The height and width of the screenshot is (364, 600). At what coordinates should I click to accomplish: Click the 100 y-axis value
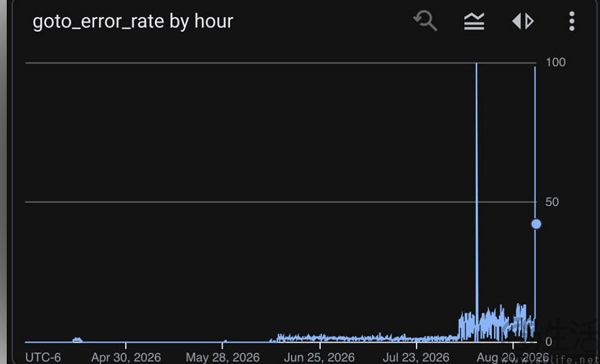point(556,62)
